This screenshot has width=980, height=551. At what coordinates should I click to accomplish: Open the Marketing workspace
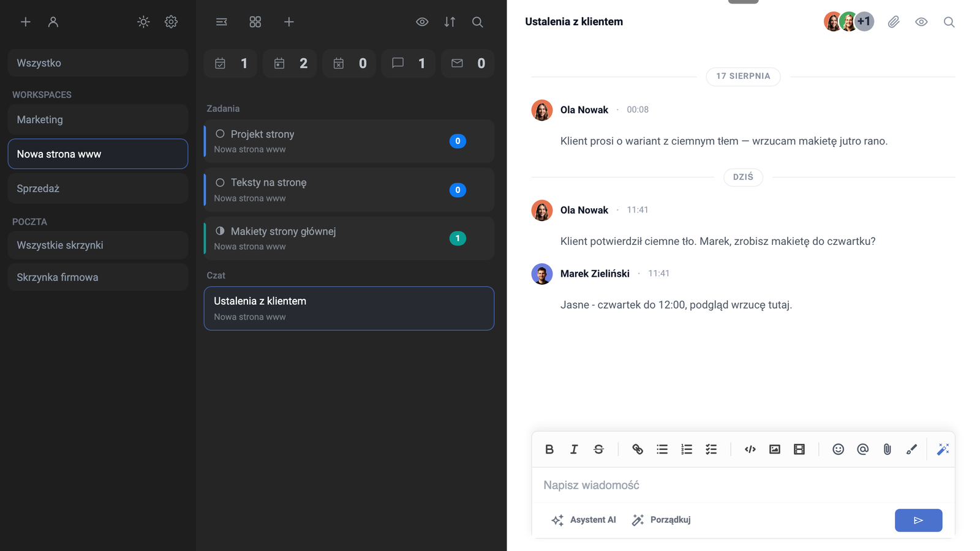pos(98,119)
